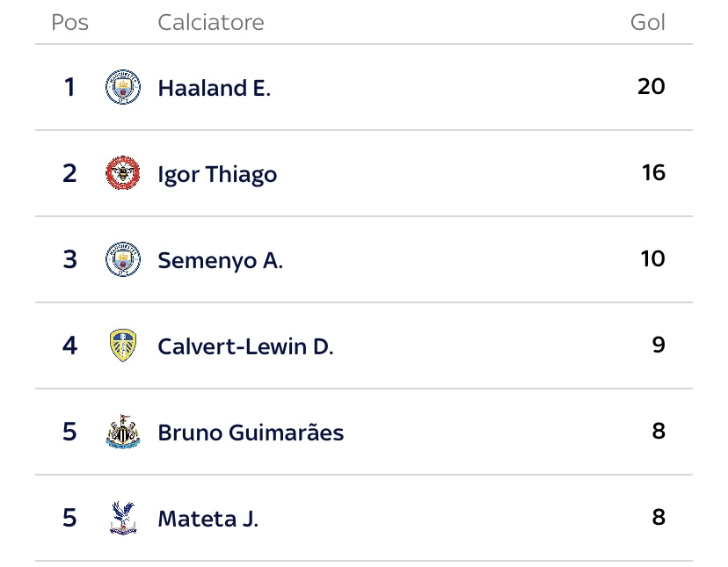Open Haaland E. player profile
The width and height of the screenshot is (728, 567).
[214, 88]
